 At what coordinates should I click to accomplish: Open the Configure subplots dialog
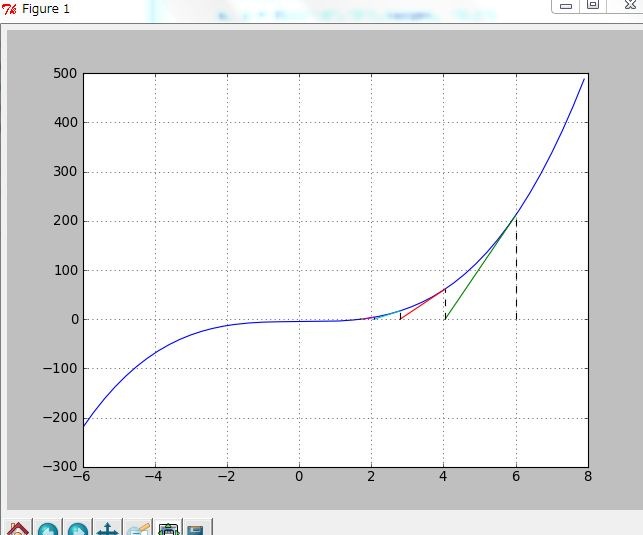(x=168, y=528)
